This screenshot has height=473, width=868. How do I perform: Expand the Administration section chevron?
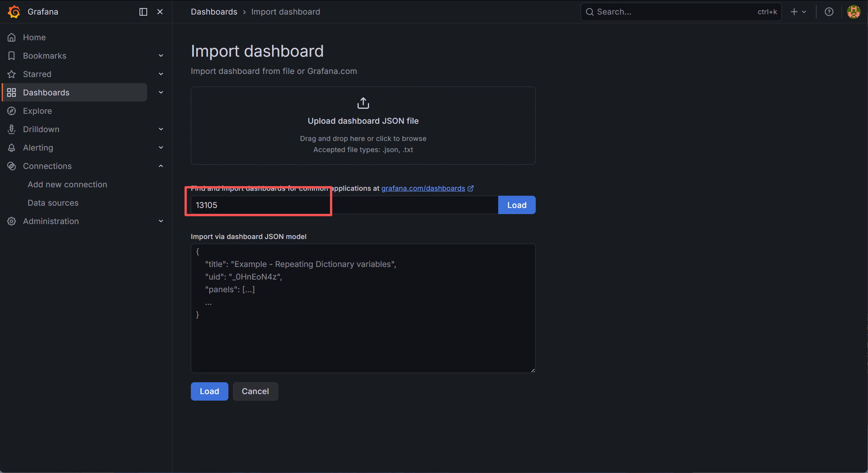point(161,221)
